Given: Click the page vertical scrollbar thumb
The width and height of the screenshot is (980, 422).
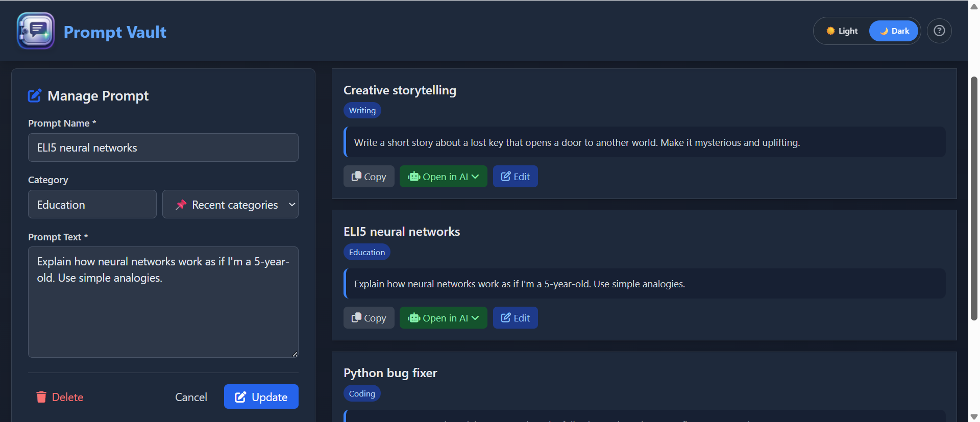Looking at the screenshot, I should 974,198.
